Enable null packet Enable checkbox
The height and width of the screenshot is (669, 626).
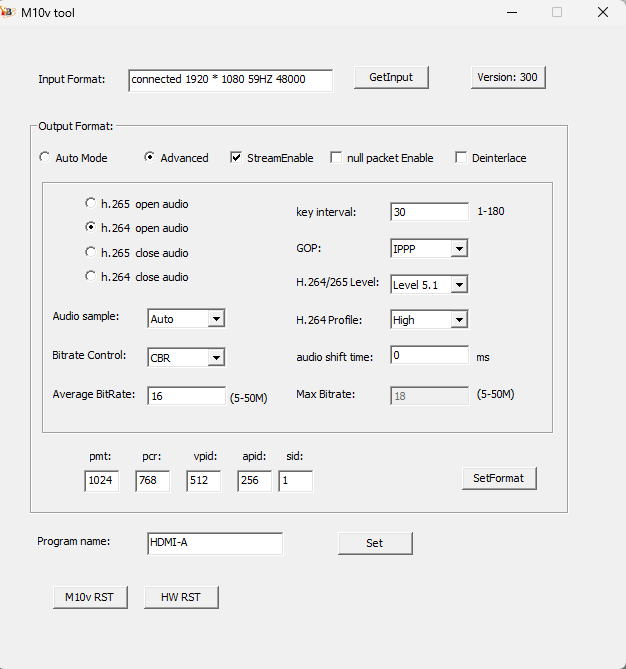coord(336,158)
